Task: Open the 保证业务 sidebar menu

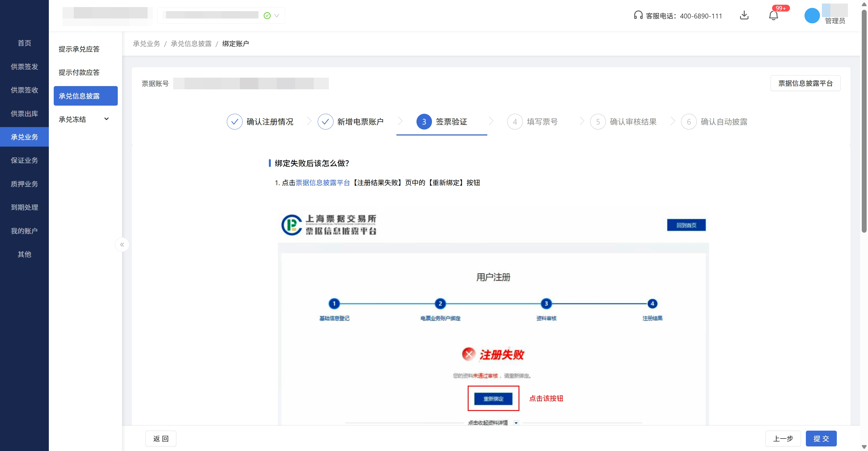Action: tap(24, 160)
